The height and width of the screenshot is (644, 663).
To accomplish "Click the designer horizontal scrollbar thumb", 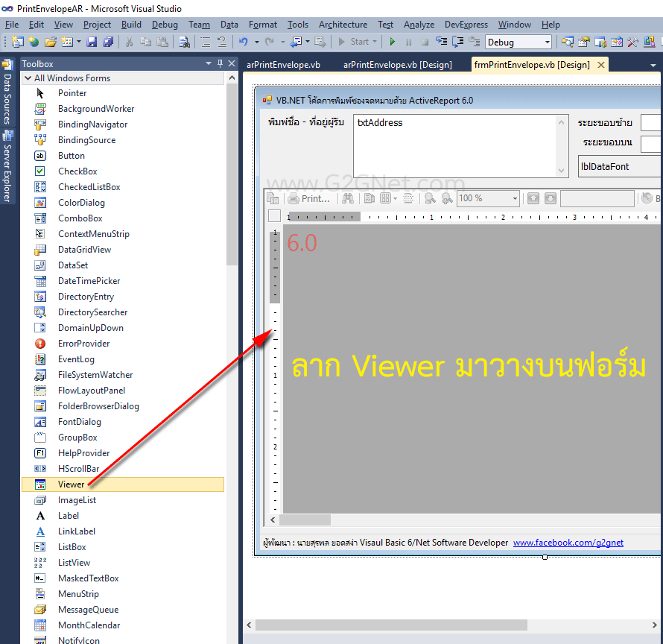I will coord(391,625).
